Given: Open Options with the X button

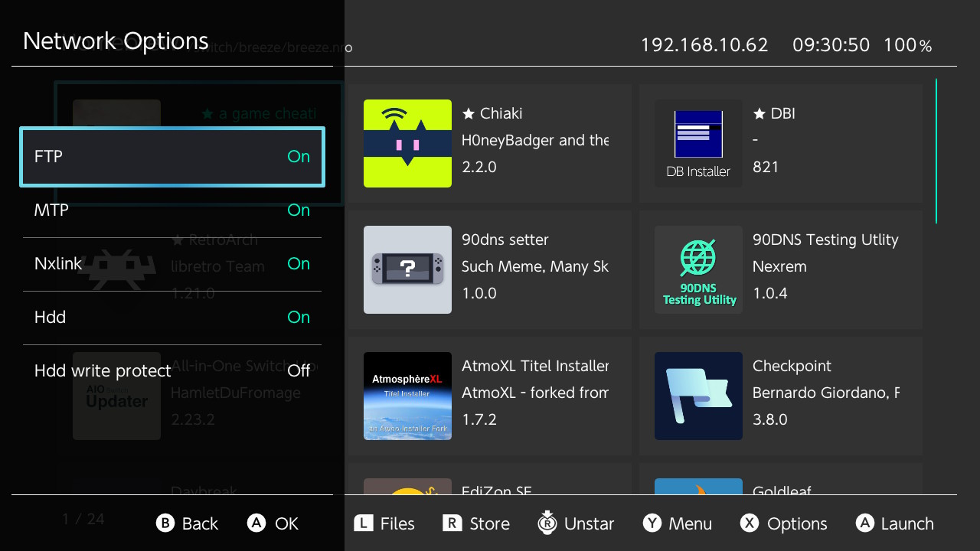Looking at the screenshot, I should [x=783, y=523].
